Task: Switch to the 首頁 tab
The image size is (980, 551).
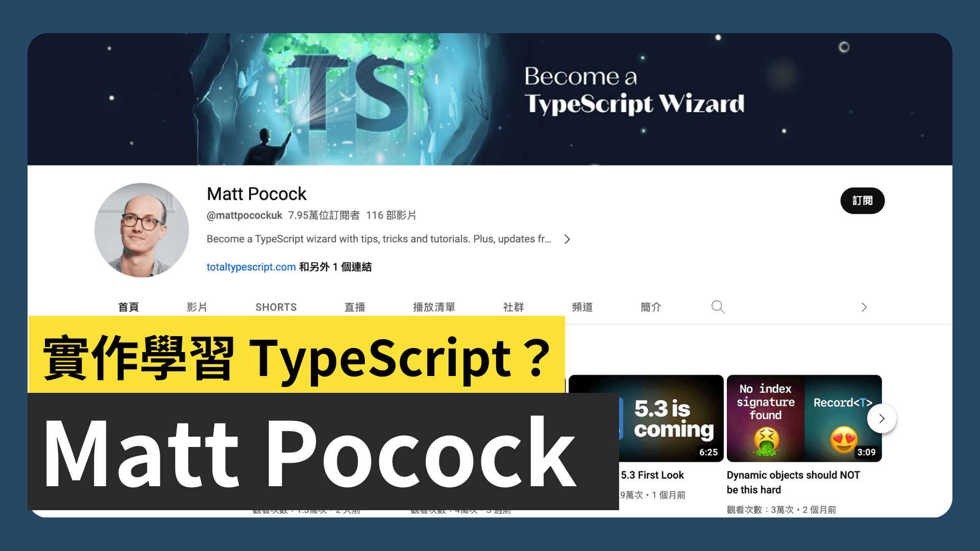Action: coord(128,307)
